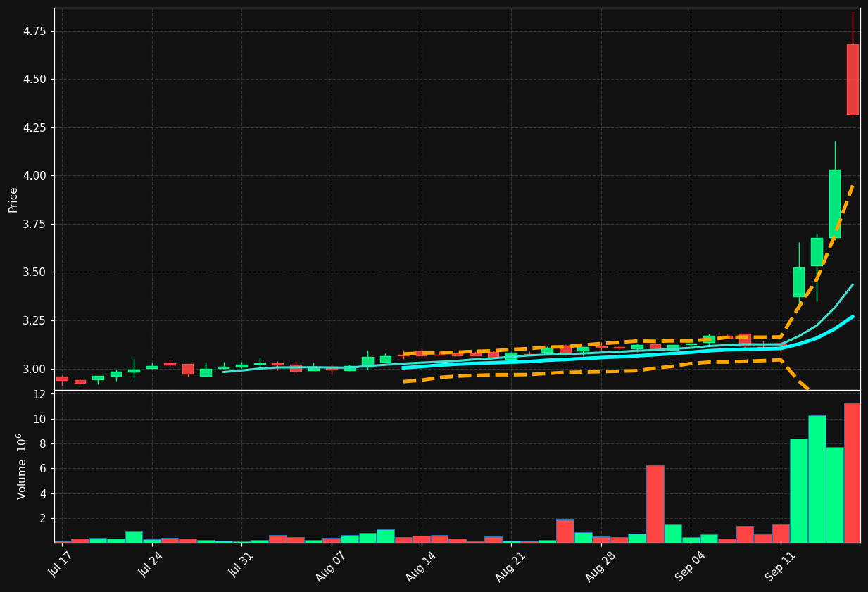The image size is (868, 592).
Task: Select the 3.25 price tick label
Action: 34,320
